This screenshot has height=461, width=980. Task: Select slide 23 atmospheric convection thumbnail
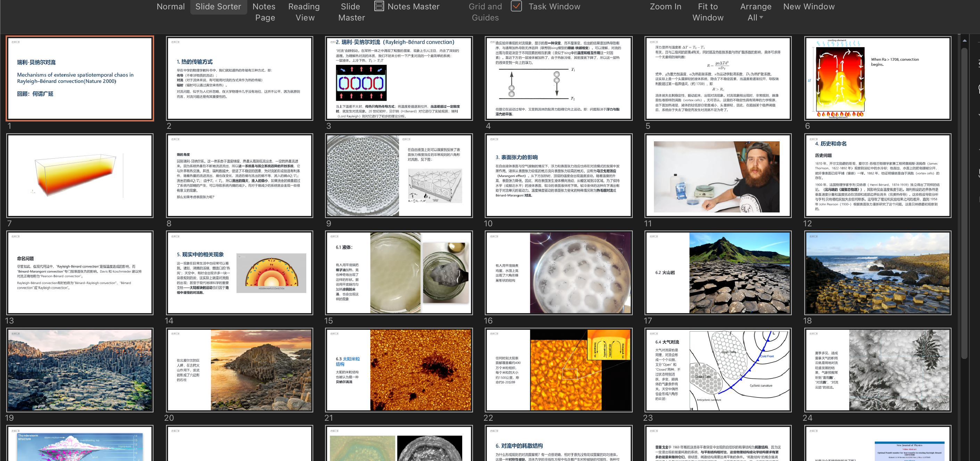(x=718, y=370)
